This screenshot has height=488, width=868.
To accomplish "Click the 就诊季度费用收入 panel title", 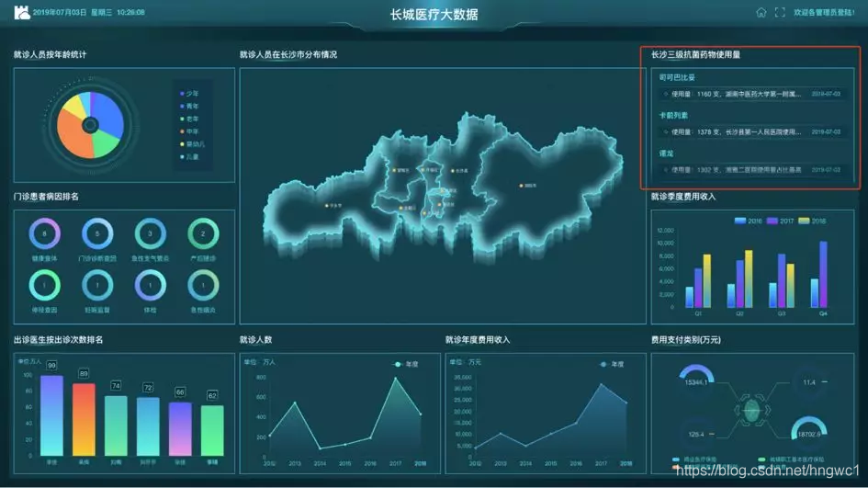I will pos(683,197).
